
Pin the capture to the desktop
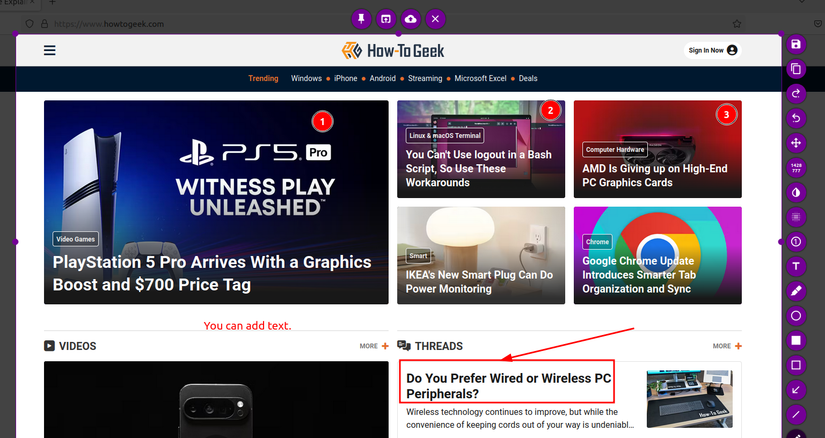pos(361,19)
